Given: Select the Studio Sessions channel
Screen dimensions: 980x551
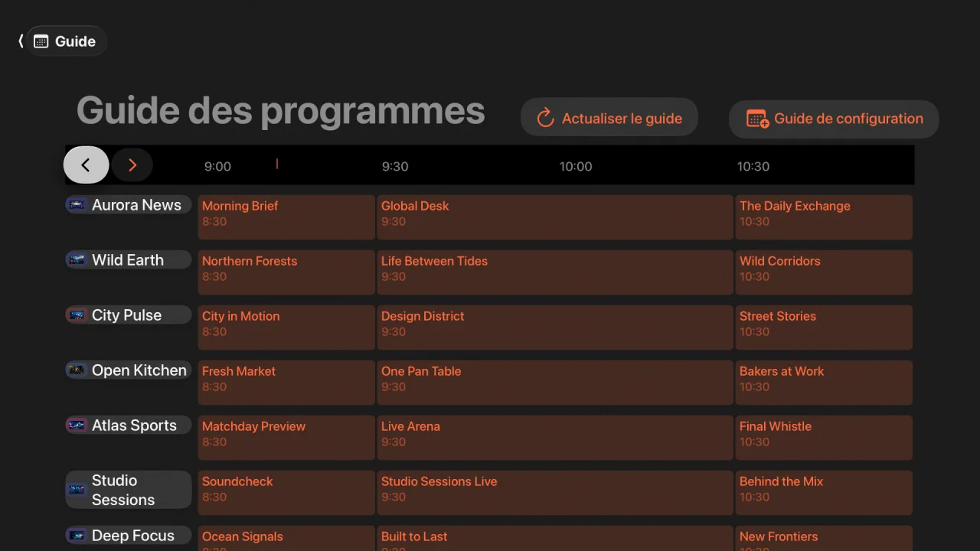Looking at the screenshot, I should 128,490.
